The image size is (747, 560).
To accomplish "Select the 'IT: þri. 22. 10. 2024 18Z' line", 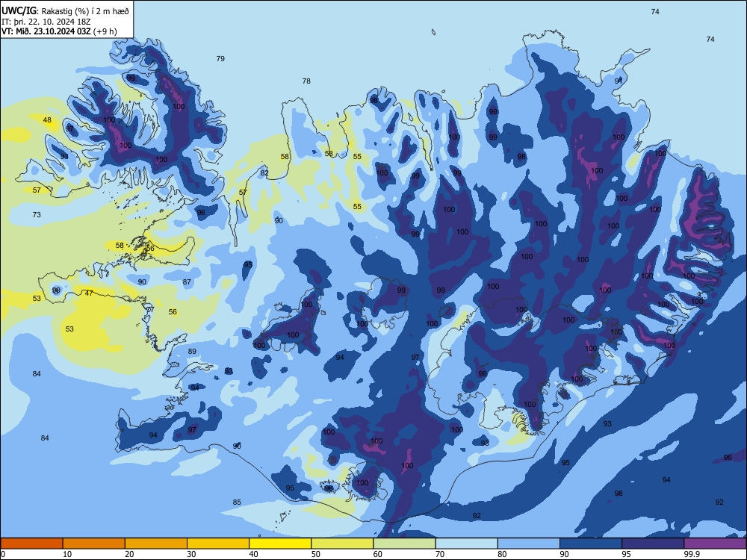I will click(x=46, y=22).
